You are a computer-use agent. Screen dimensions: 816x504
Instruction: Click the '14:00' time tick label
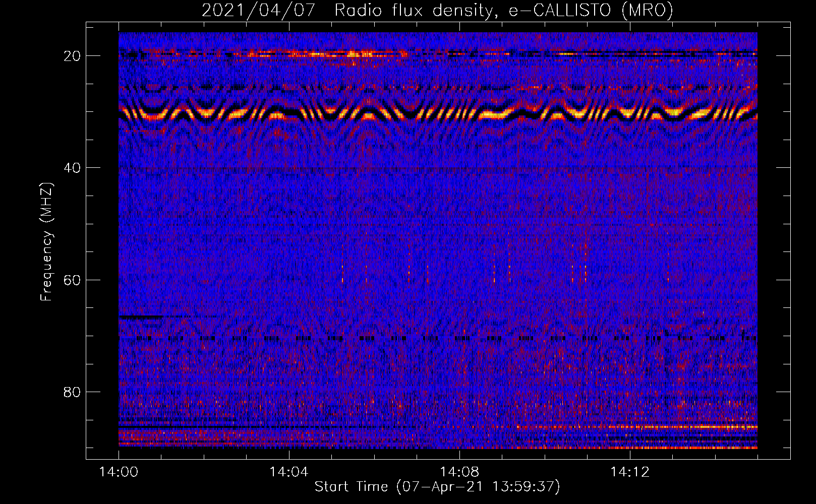(119, 472)
